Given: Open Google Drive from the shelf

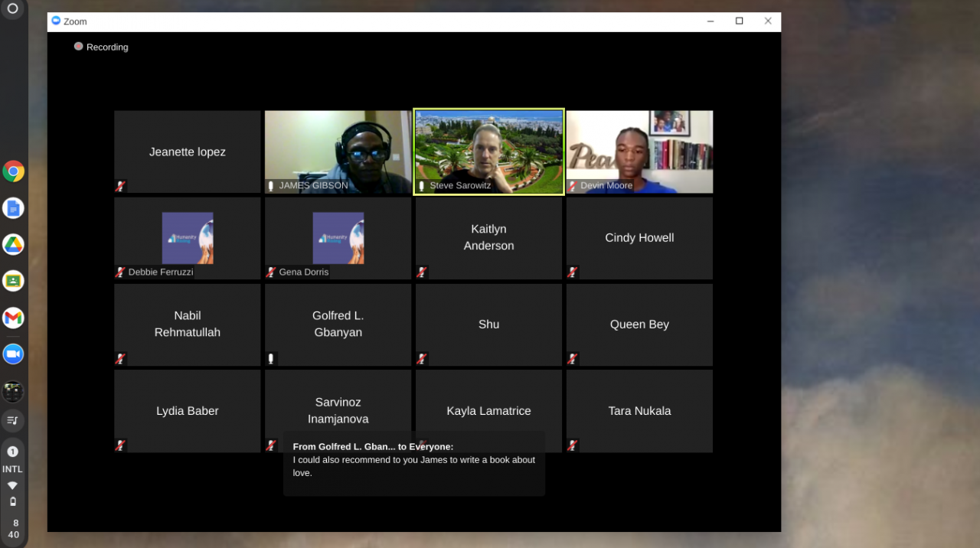Looking at the screenshot, I should (13, 245).
